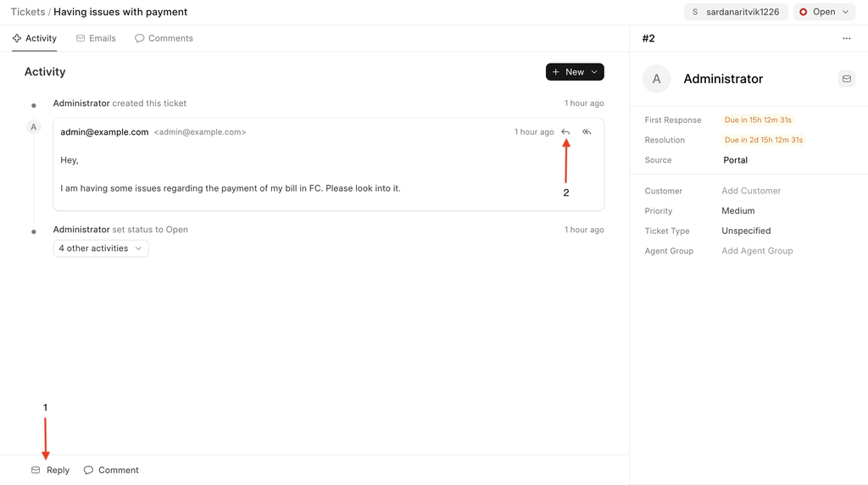Open the three-dot more options menu
Viewport: 868px width, 485px height.
(846, 39)
